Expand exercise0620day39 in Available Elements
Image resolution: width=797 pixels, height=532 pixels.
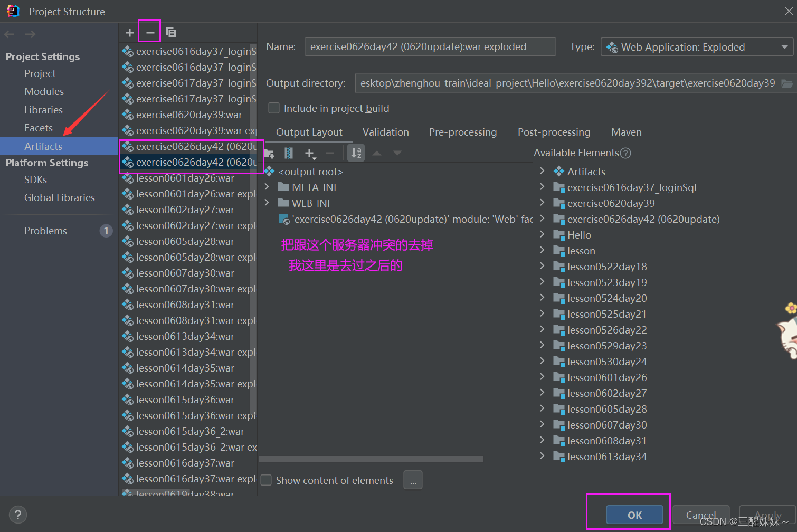(x=542, y=203)
